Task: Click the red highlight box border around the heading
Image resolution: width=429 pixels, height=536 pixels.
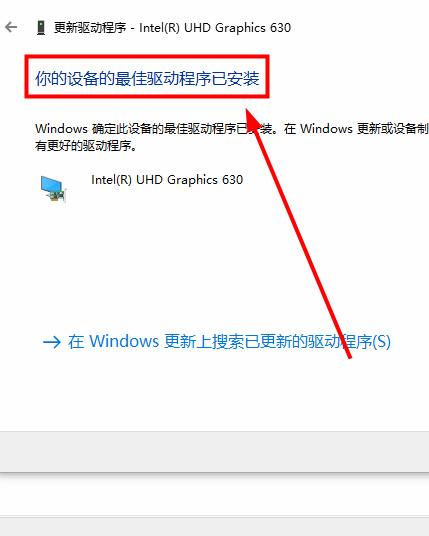Action: click(x=147, y=57)
